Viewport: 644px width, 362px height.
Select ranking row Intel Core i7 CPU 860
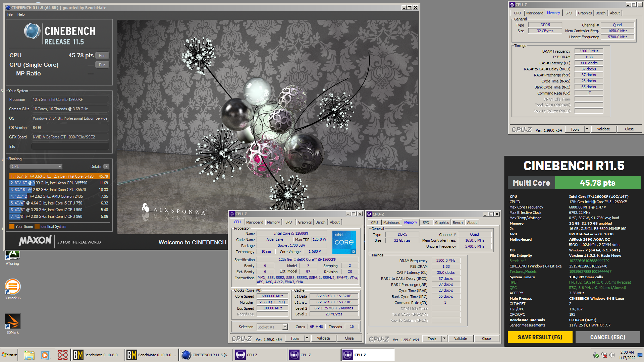(x=59, y=217)
